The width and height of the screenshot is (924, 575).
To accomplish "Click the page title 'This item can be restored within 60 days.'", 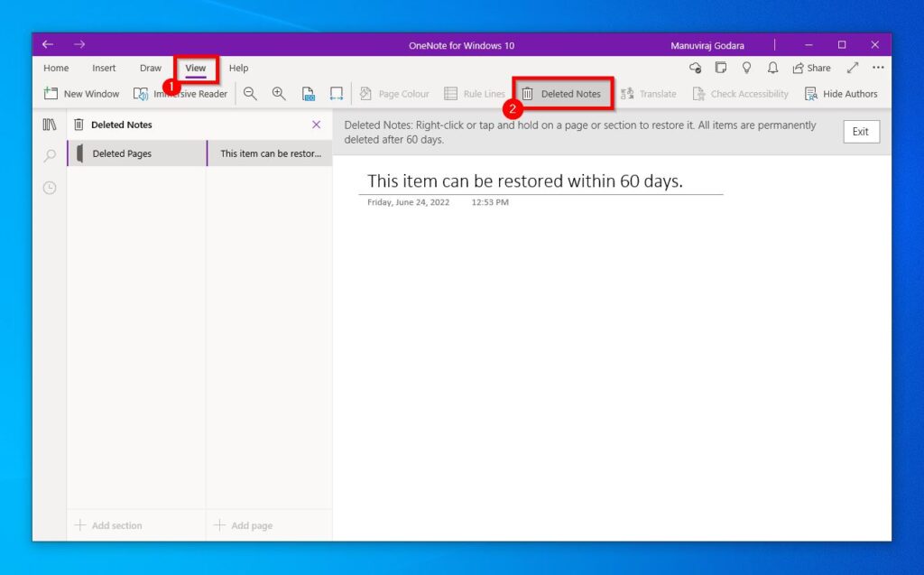I will coord(525,181).
